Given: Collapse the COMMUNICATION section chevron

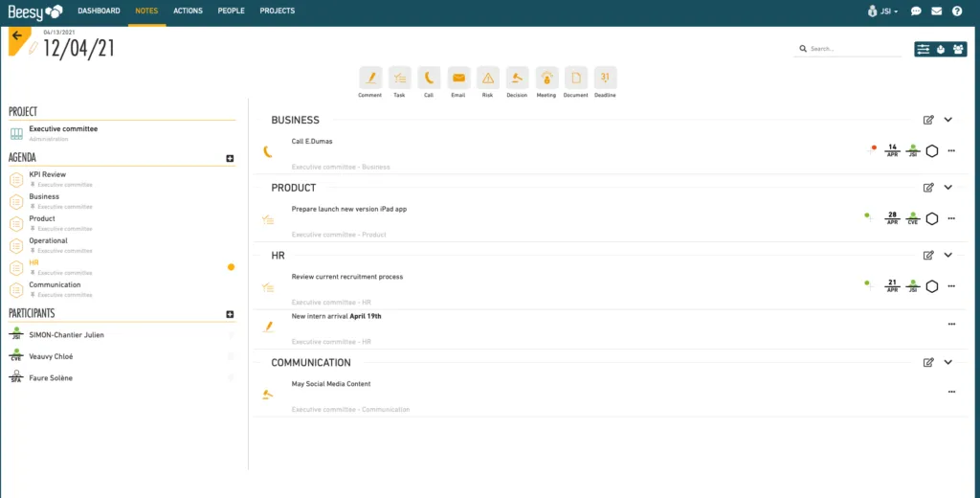Looking at the screenshot, I should (x=948, y=362).
